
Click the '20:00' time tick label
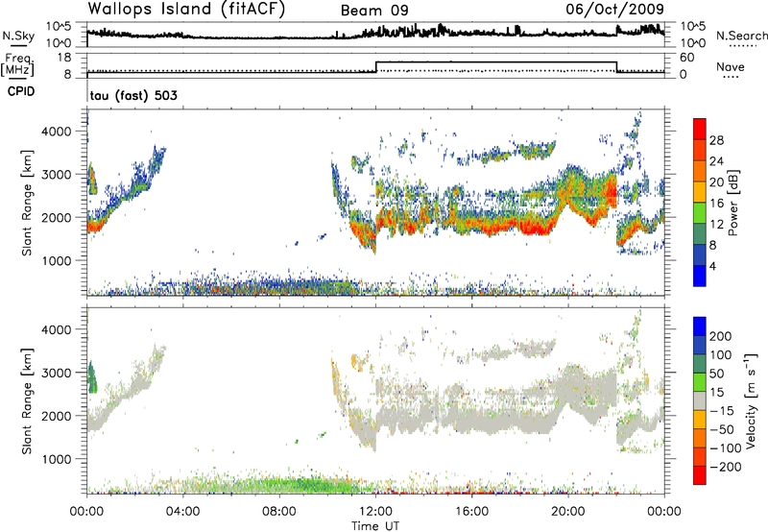pos(567,512)
